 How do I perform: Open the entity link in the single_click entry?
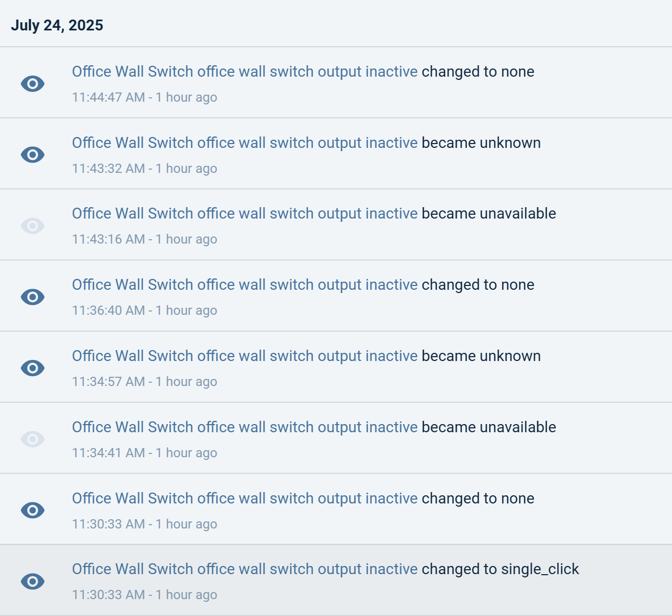pyautogui.click(x=245, y=569)
